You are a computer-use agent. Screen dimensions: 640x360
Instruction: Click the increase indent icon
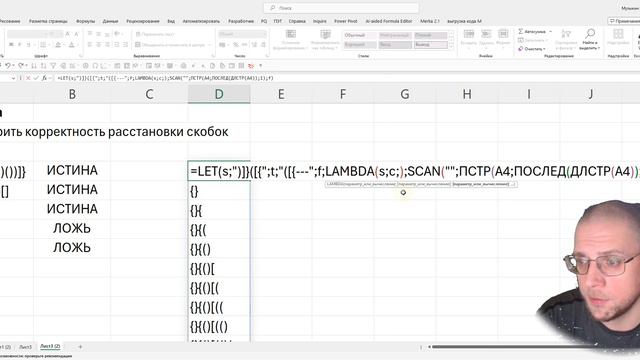pyautogui.click(x=125, y=44)
